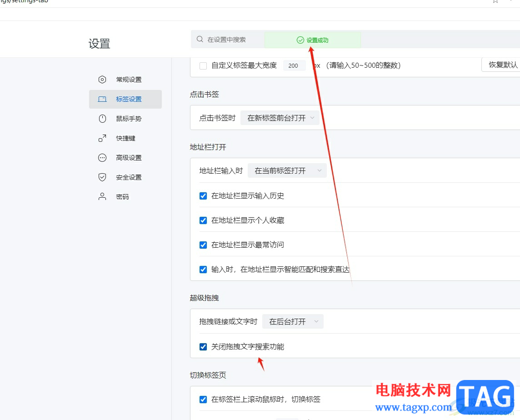Click the search magnifier icon
The image size is (520, 420).
coord(200,40)
